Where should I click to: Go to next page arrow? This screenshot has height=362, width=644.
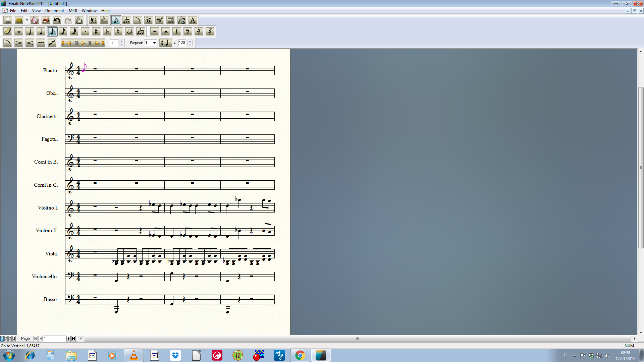point(68,339)
